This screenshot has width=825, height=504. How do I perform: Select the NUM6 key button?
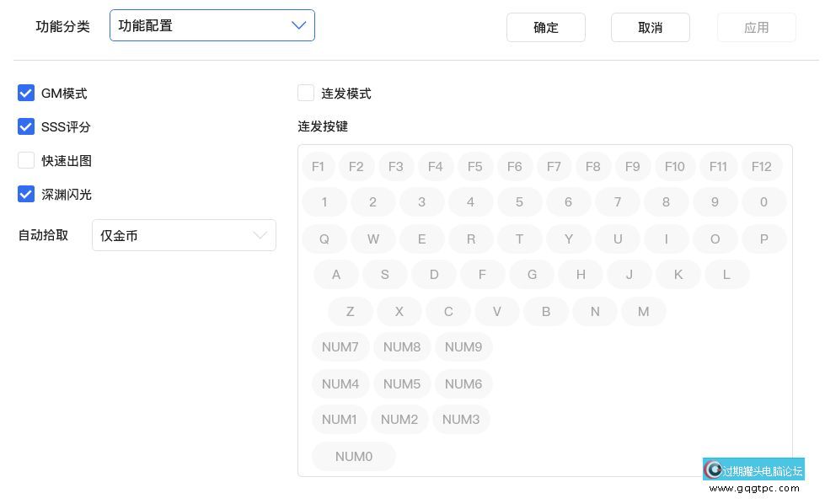(x=463, y=384)
